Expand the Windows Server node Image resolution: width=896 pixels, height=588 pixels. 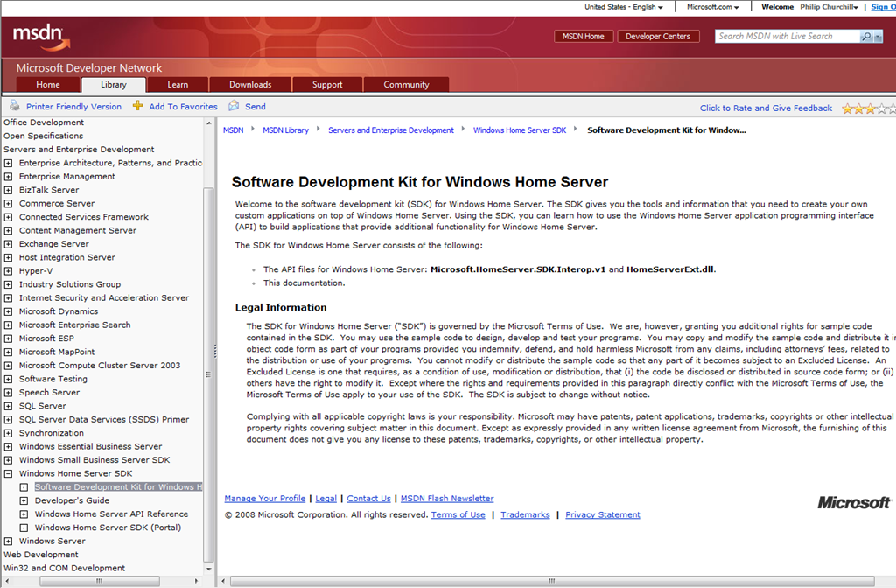tap(8, 541)
